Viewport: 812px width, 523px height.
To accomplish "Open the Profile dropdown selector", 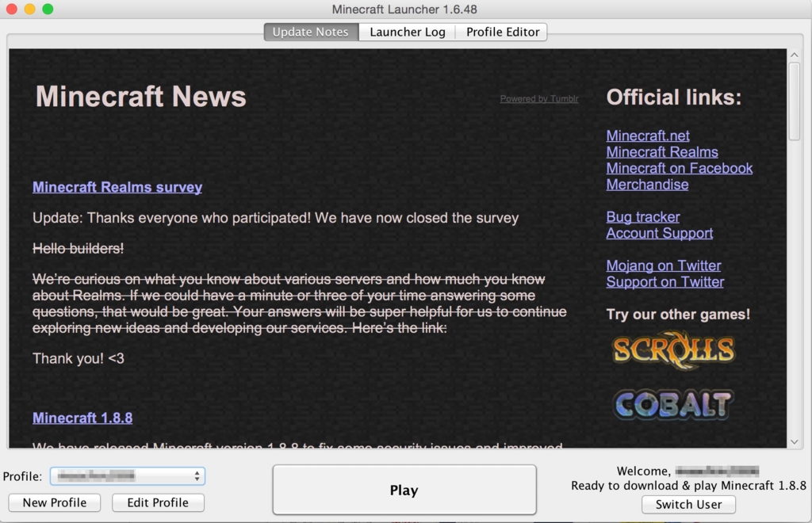I will pos(128,476).
